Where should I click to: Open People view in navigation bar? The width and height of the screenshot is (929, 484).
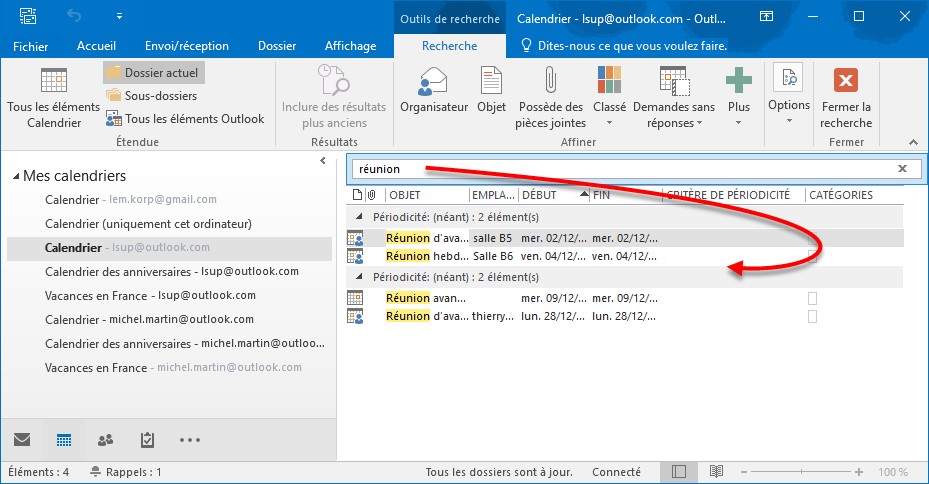point(105,440)
